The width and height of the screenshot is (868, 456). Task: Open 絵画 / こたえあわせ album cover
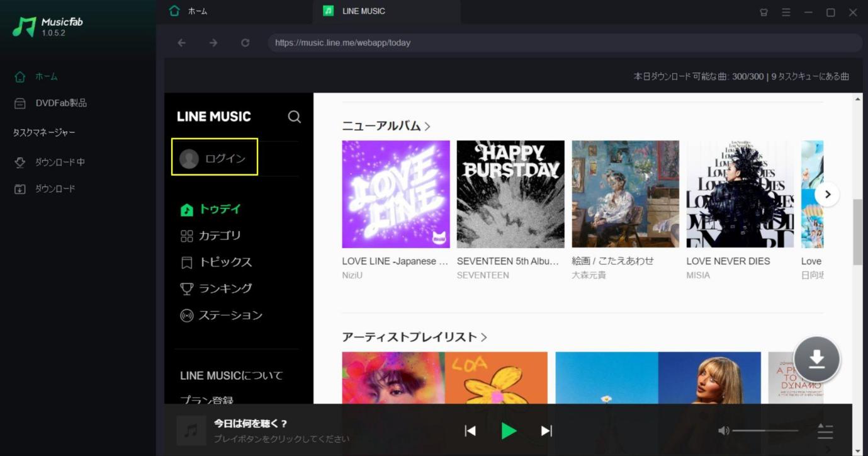click(626, 194)
